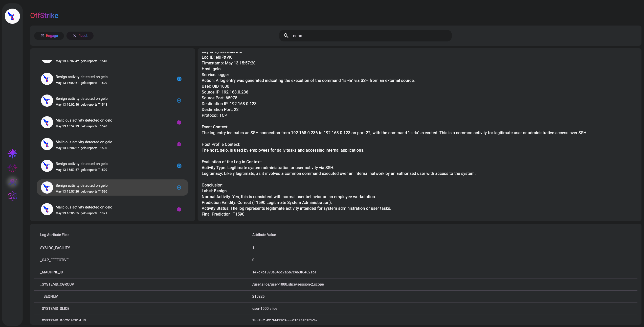Click the Source IP: 192.168.0.236 line
This screenshot has width=644, height=327.
point(225,92)
